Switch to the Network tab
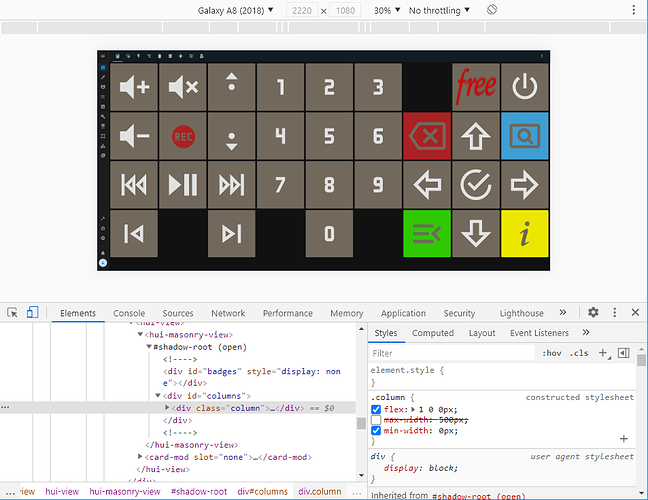The height and width of the screenshot is (500, 648). (x=228, y=313)
